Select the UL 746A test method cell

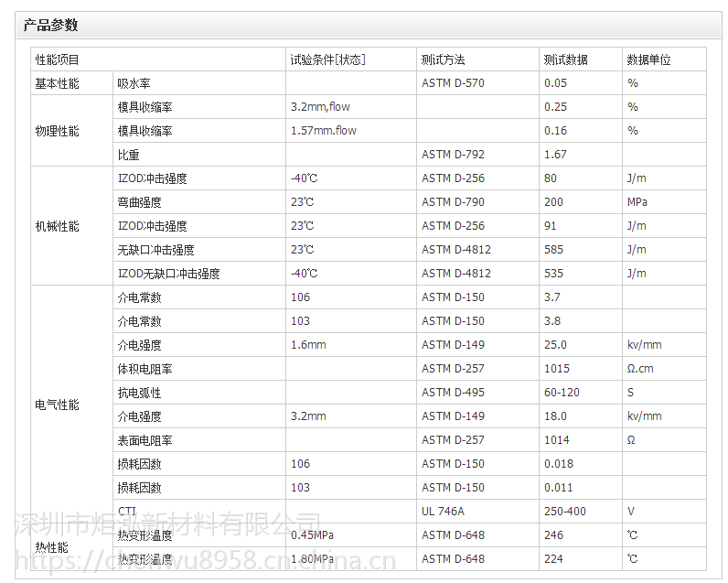443,512
